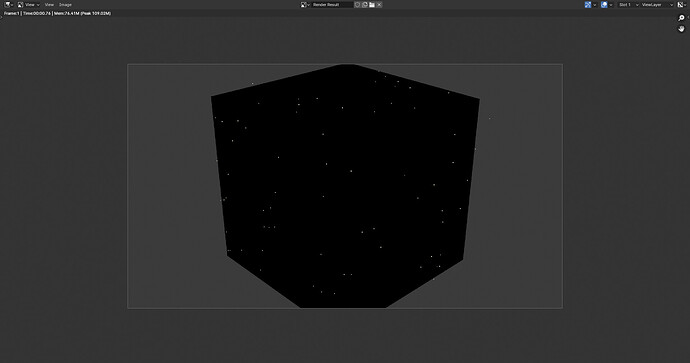The height and width of the screenshot is (363, 690).
Task: Toggle the overlays icon
Action: [x=604, y=4]
